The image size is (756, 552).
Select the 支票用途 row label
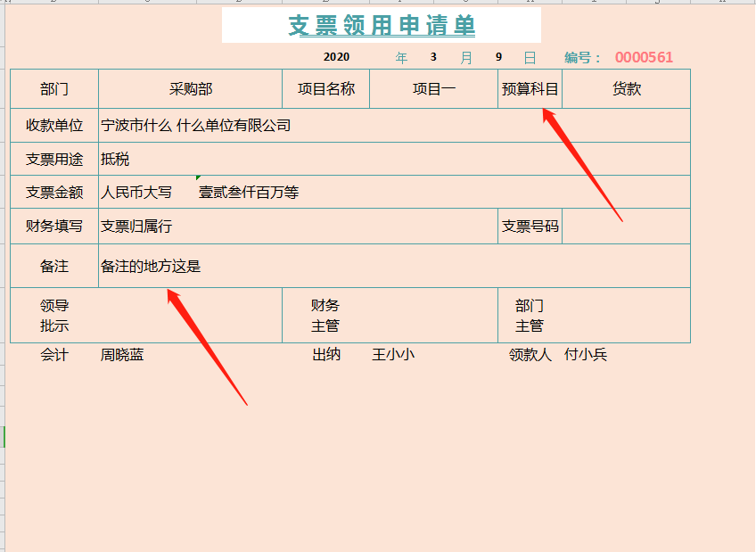[52, 158]
